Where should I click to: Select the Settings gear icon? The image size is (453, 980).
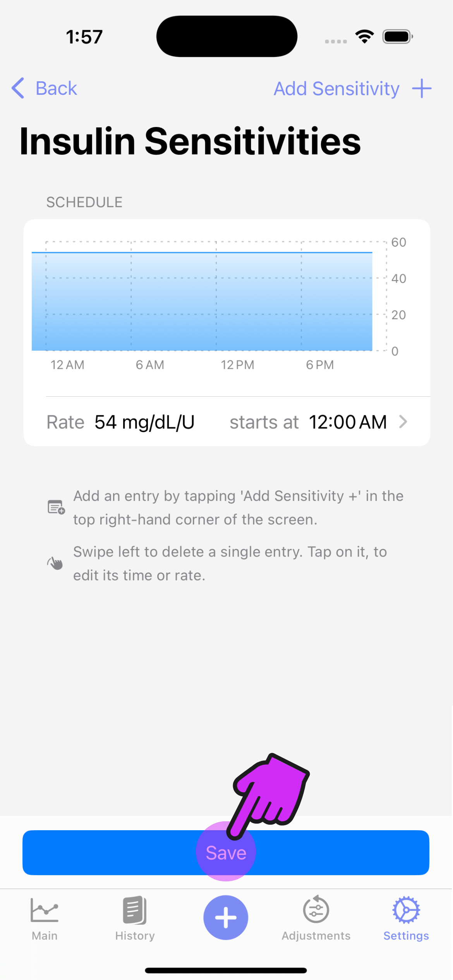(x=406, y=910)
